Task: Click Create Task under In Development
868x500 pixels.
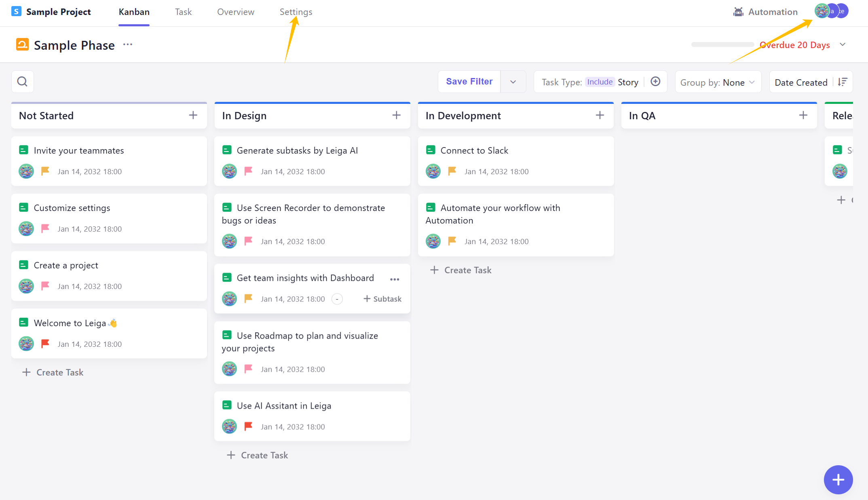Action: click(461, 270)
